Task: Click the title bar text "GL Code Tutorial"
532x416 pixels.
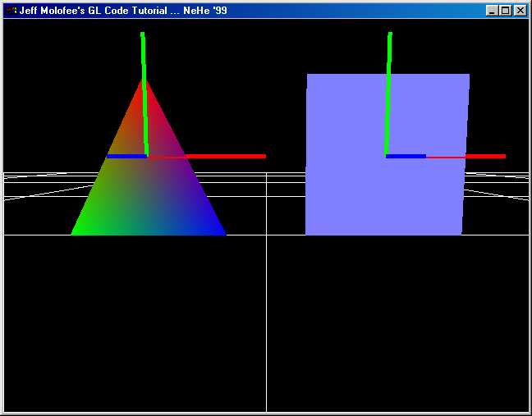Action: (122, 11)
